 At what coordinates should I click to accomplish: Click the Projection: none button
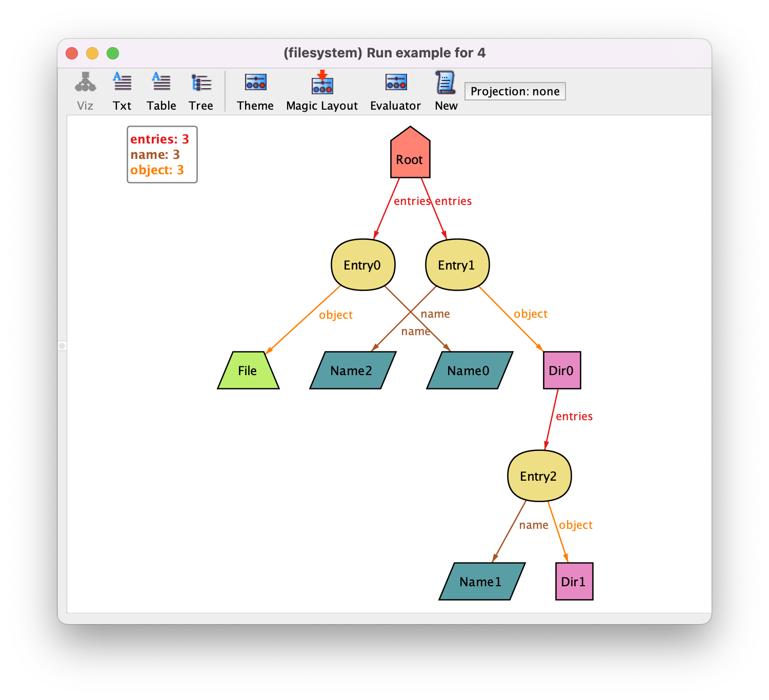pos(515,91)
